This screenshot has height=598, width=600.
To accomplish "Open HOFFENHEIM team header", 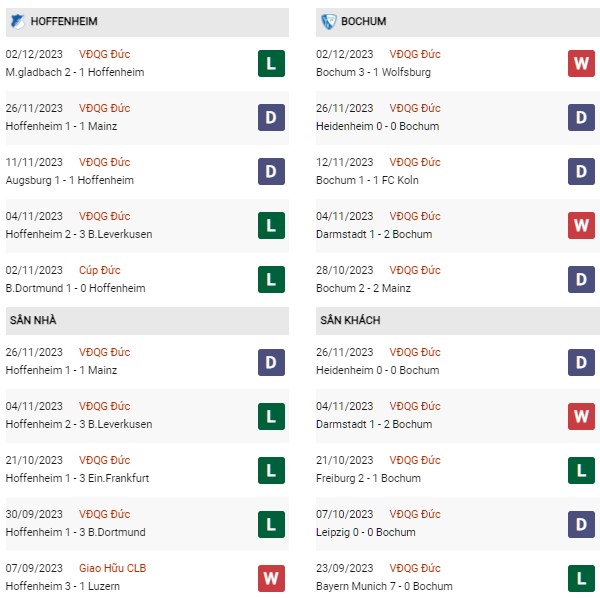I will click(x=147, y=22).
